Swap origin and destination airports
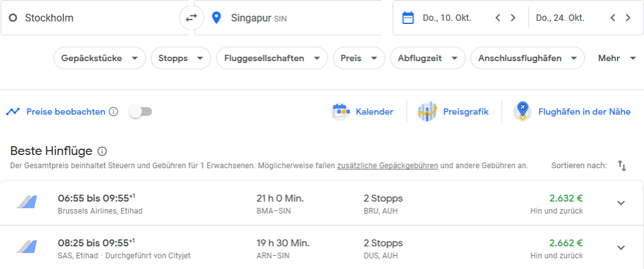The height and width of the screenshot is (269, 644). 191,18
